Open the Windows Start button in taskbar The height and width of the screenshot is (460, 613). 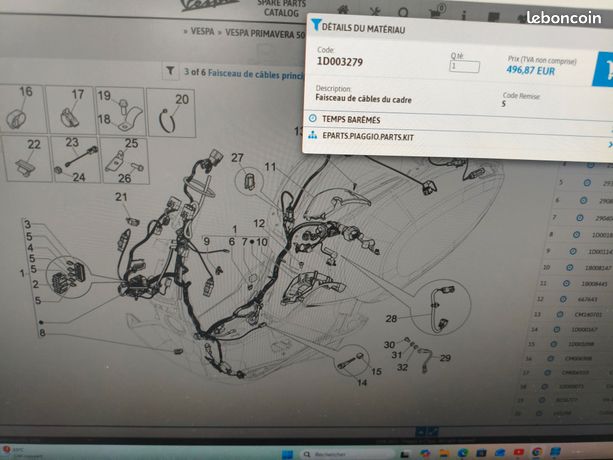(287, 454)
